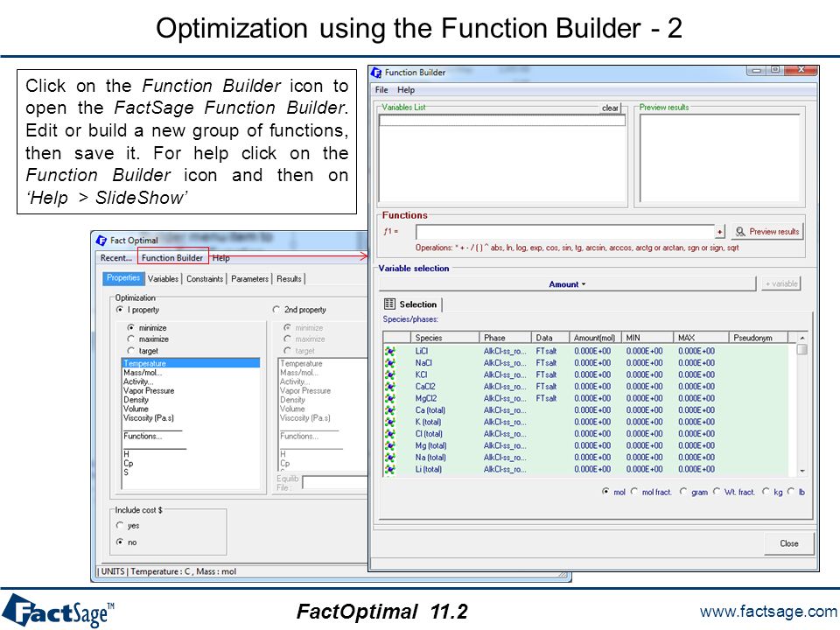Open the Selection tab
The height and width of the screenshot is (630, 840).
point(411,304)
